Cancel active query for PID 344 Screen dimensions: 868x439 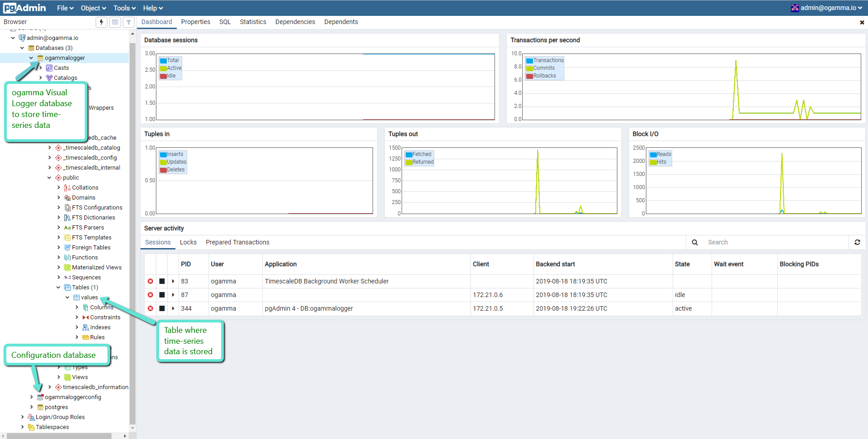[x=162, y=308]
